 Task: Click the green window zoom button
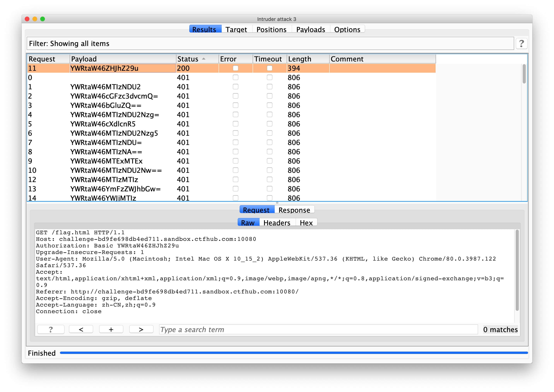pos(43,19)
